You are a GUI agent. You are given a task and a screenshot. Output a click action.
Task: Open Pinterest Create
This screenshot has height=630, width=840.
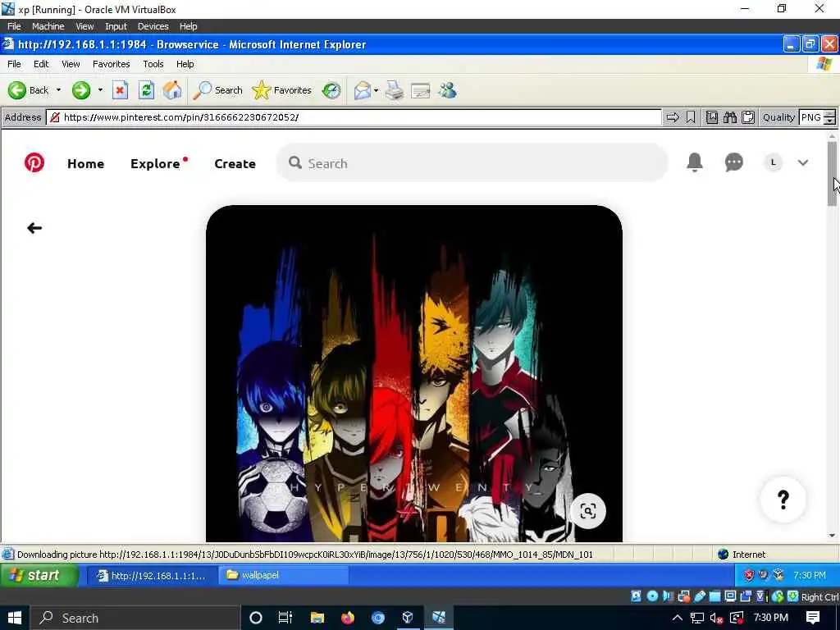pos(235,163)
